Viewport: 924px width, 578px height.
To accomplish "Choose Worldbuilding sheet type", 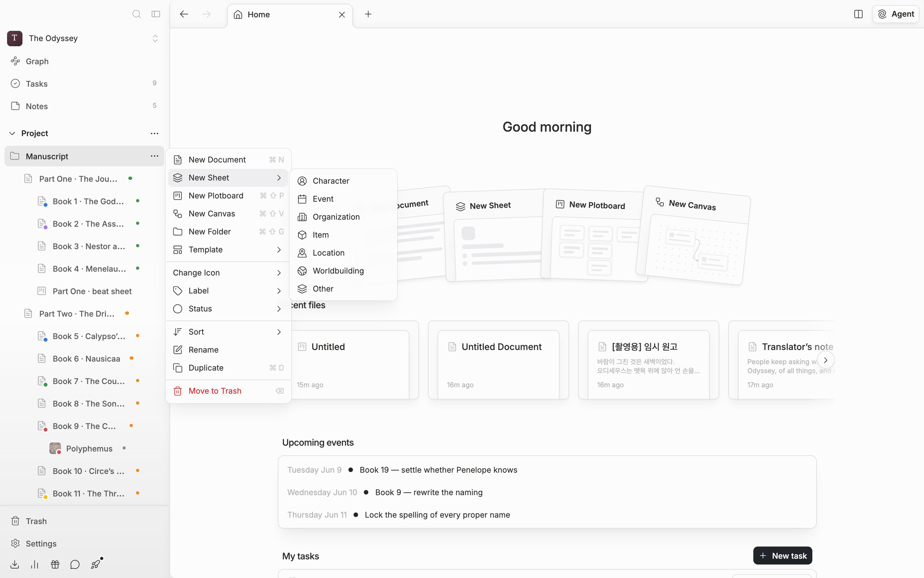I will tap(343, 271).
